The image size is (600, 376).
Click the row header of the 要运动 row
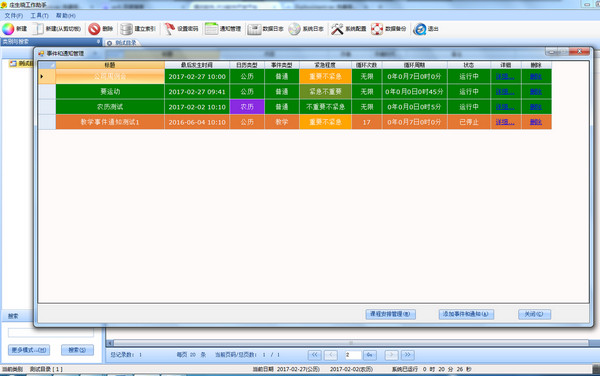(x=47, y=92)
